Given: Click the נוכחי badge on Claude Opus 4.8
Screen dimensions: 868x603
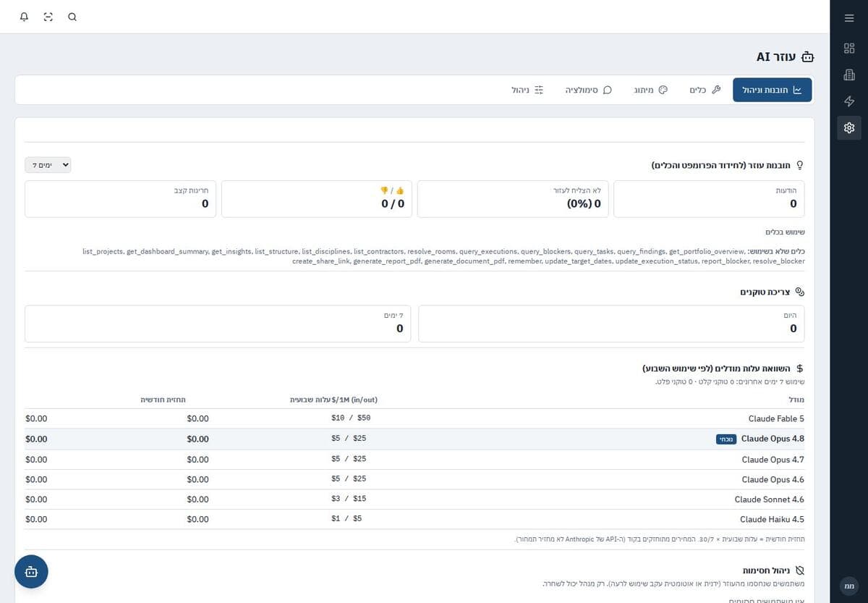Looking at the screenshot, I should (x=726, y=439).
